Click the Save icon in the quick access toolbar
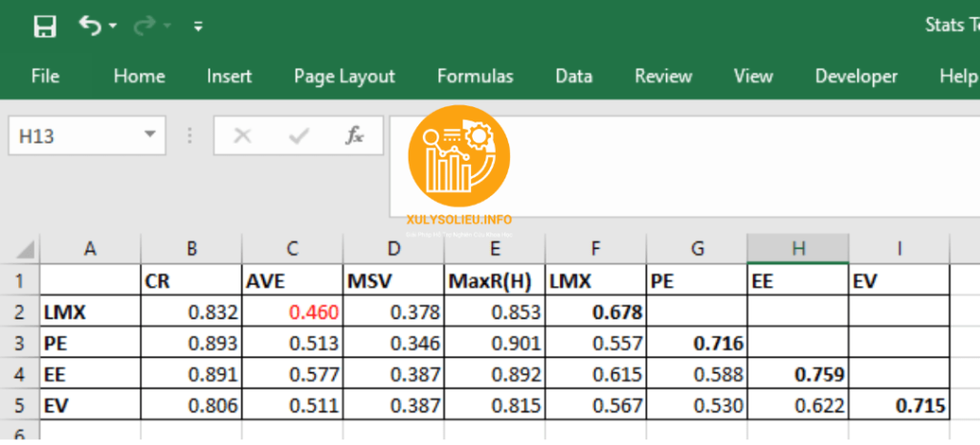 (x=45, y=26)
